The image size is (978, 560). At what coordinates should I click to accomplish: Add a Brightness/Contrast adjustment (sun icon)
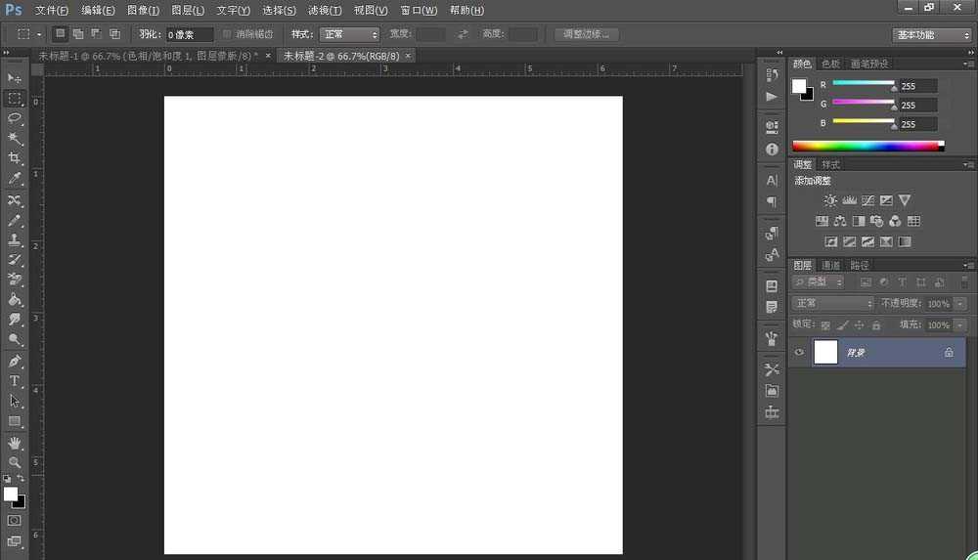click(830, 200)
